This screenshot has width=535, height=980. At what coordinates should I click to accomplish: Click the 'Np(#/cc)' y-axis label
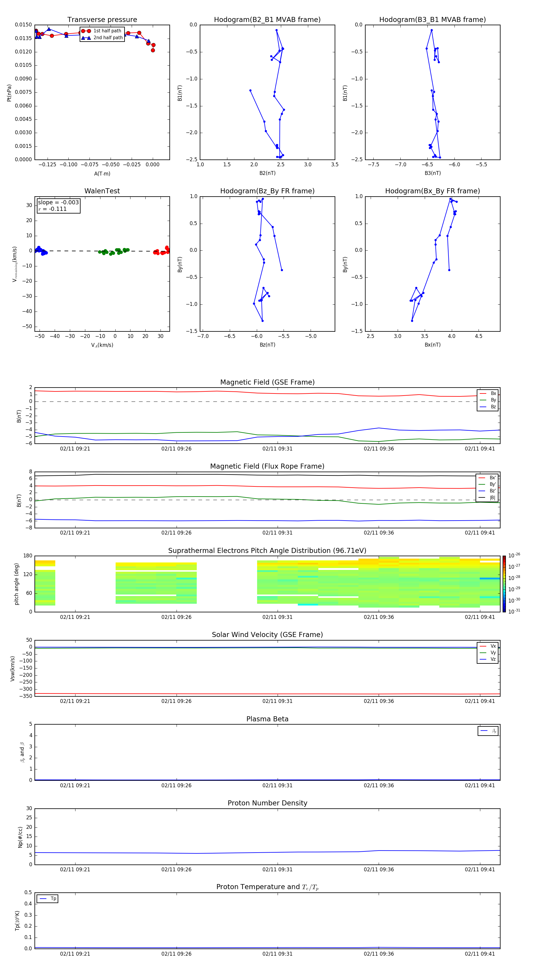pos(20,837)
